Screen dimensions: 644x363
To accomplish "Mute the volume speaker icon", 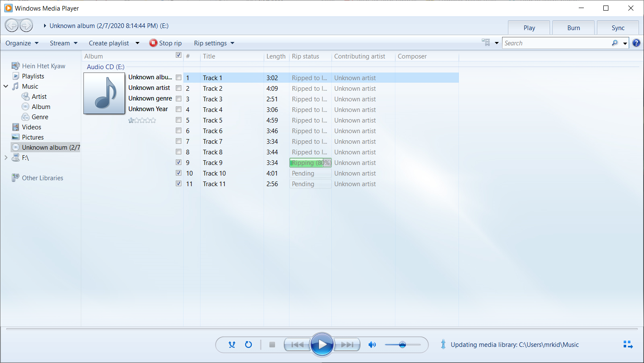I will tap(372, 345).
